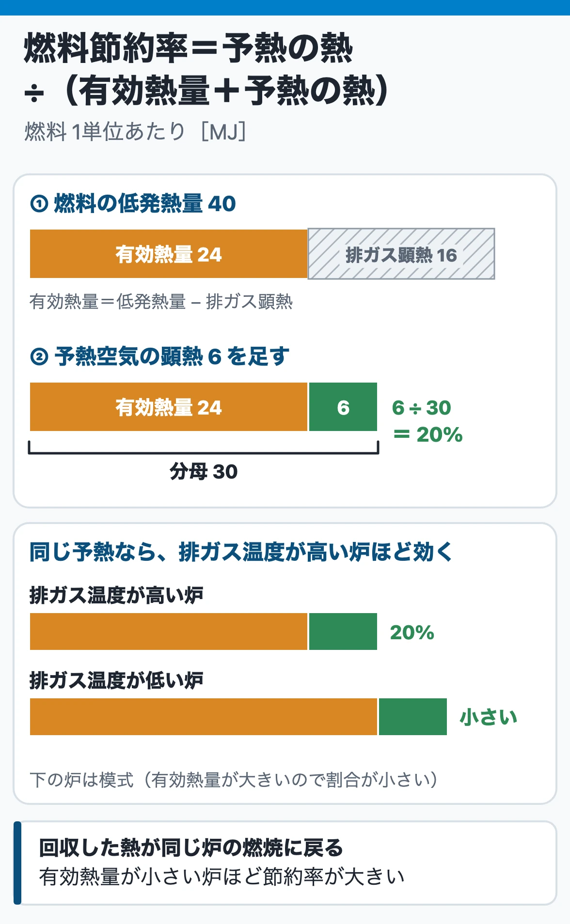570x924 pixels.
Task: Click the green bar labeled 6
Action: [343, 407]
